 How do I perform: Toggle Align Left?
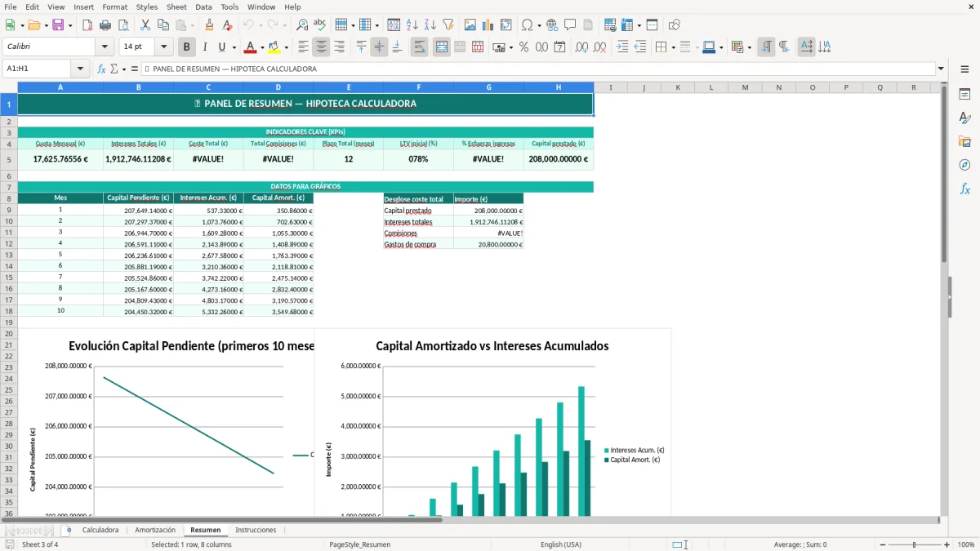304,47
